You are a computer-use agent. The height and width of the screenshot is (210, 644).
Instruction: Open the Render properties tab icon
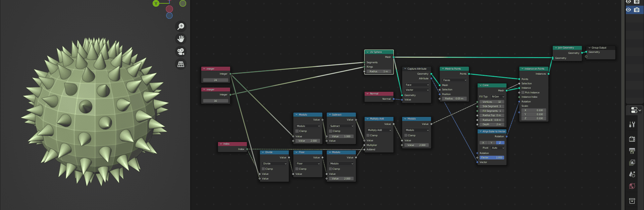click(632, 139)
